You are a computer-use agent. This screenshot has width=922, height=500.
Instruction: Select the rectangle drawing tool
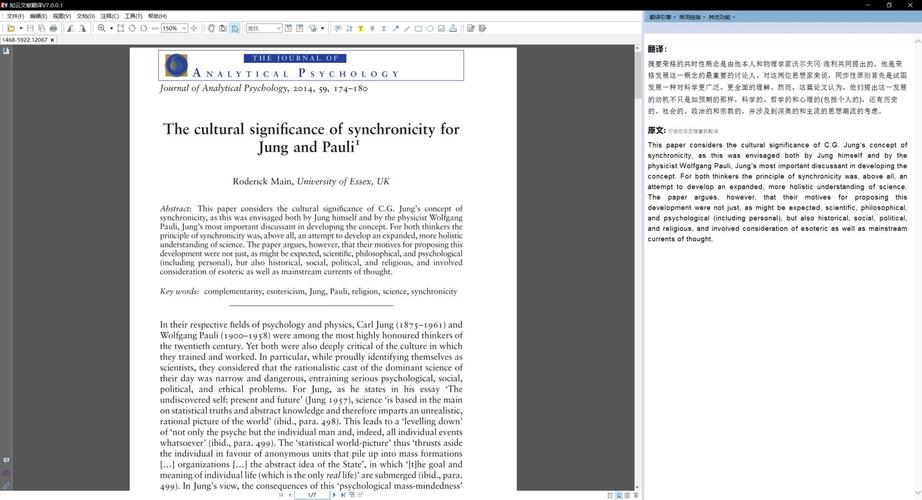[x=418, y=28]
